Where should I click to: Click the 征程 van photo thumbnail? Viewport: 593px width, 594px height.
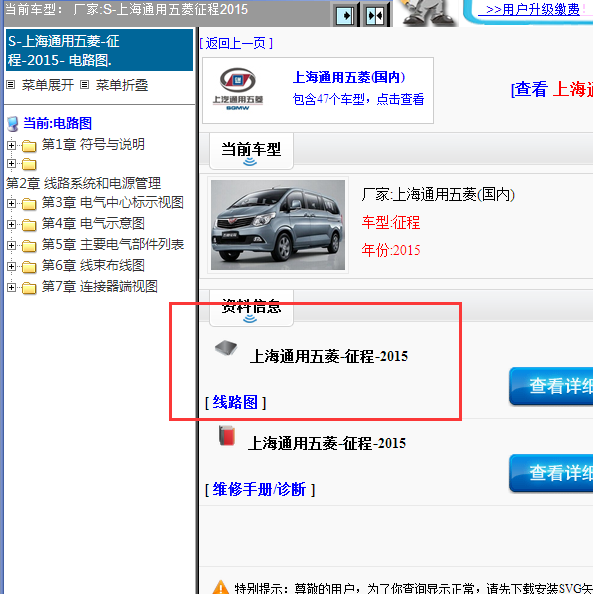pos(278,225)
